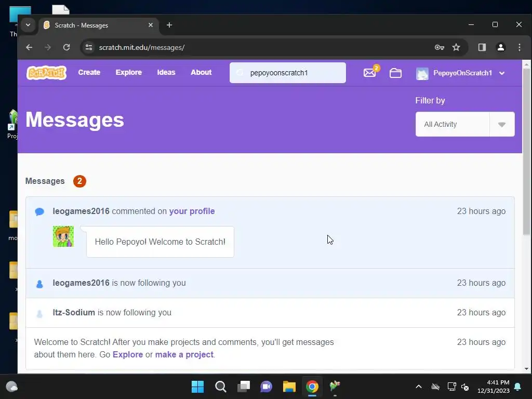
Task: Click the weather widget icon on taskbar
Action: [12, 387]
